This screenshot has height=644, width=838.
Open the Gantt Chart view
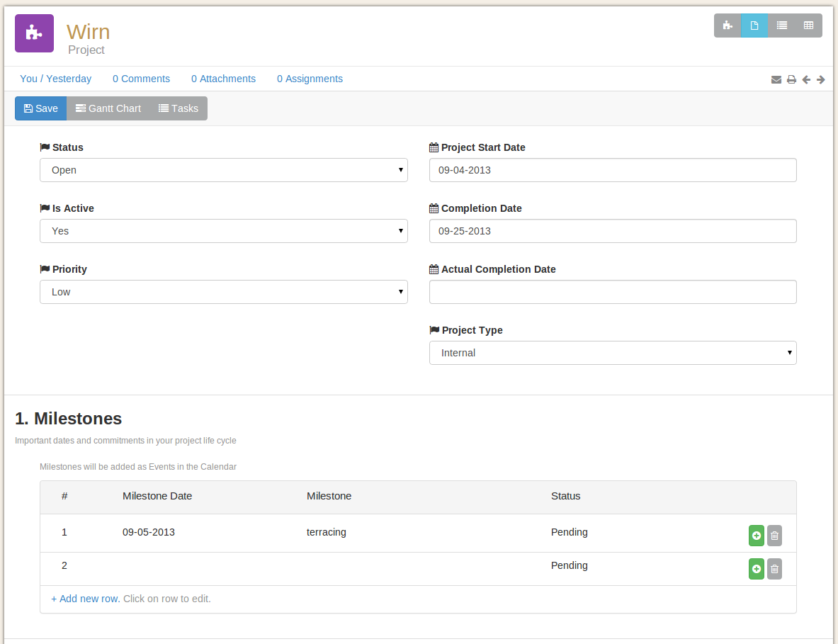click(108, 108)
